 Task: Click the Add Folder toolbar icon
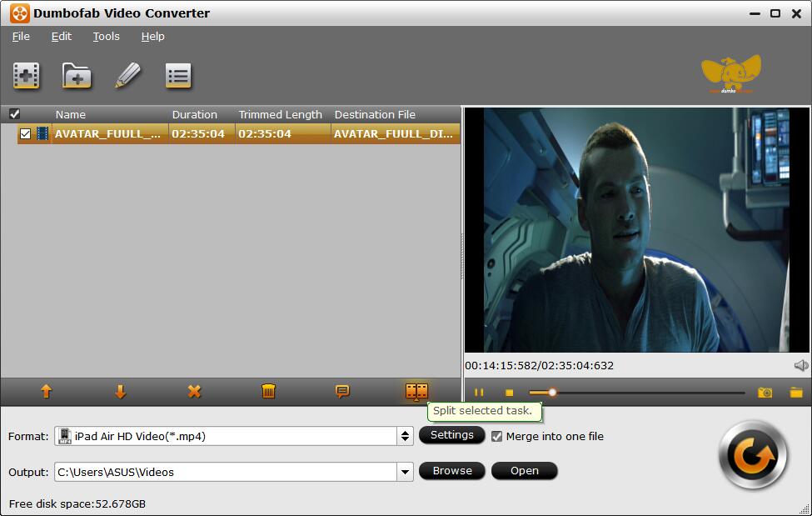(x=77, y=76)
